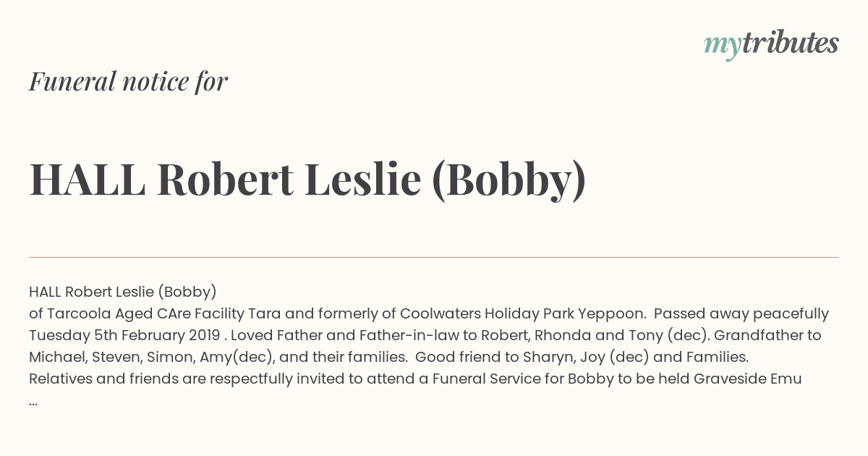
Task: Click the "Funeral notice for" italic heading
Action: pyautogui.click(x=128, y=81)
